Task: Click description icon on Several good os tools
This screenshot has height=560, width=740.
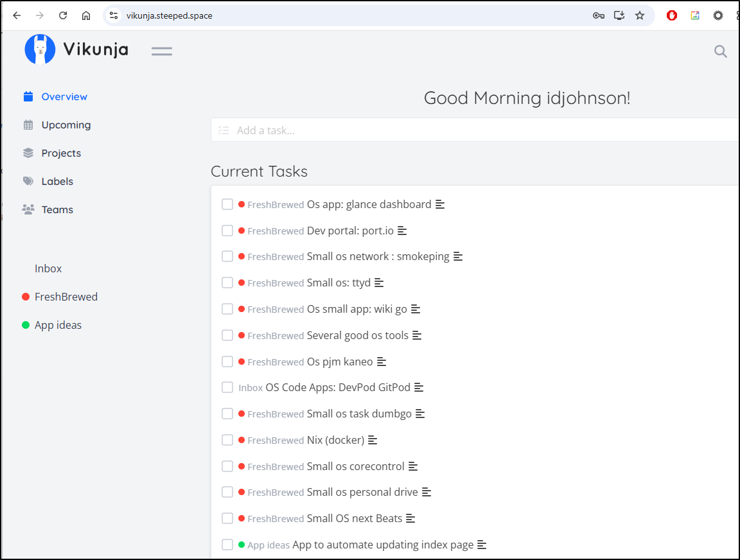Action: coord(417,335)
